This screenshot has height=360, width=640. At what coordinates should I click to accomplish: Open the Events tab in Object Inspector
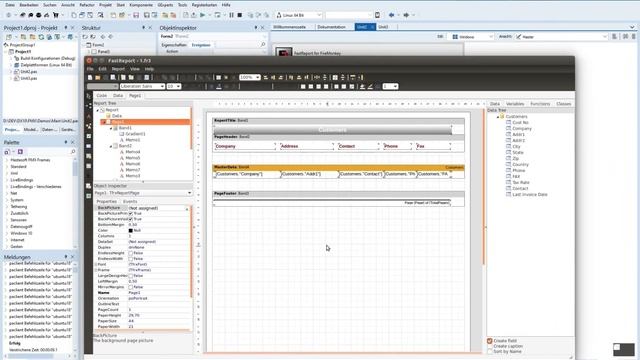point(130,201)
